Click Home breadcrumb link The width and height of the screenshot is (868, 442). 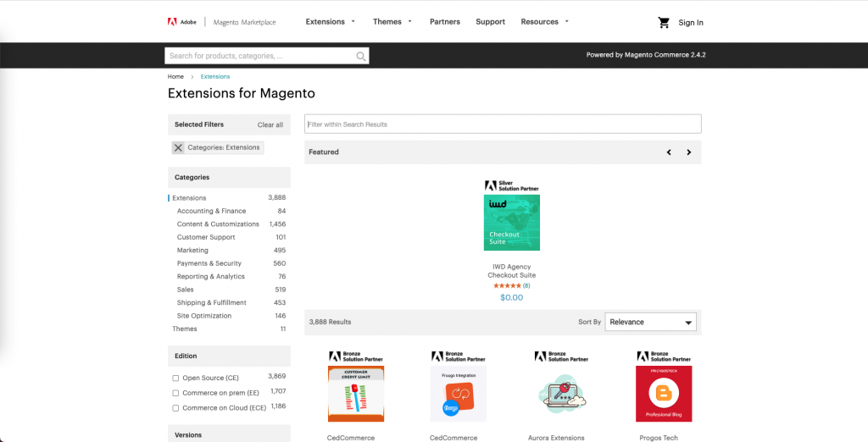coord(175,77)
